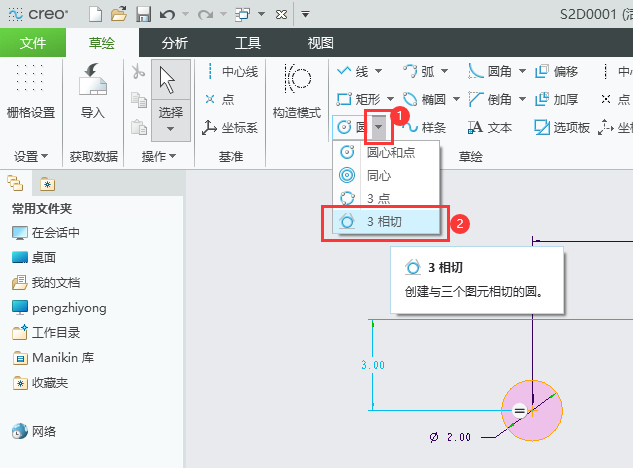Expand the Chamfer (倒角) dropdown arrow
The image size is (633, 468).
click(522, 99)
